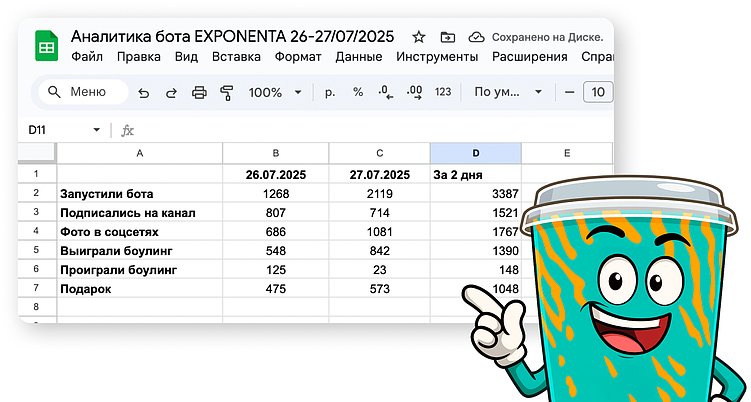Screen dimensions: 751x402
Task: Print the spreadsheet with the printer icon
Action: coord(199,92)
